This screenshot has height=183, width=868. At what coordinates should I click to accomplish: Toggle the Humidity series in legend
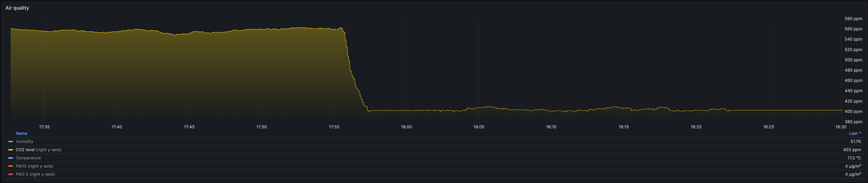(x=24, y=142)
